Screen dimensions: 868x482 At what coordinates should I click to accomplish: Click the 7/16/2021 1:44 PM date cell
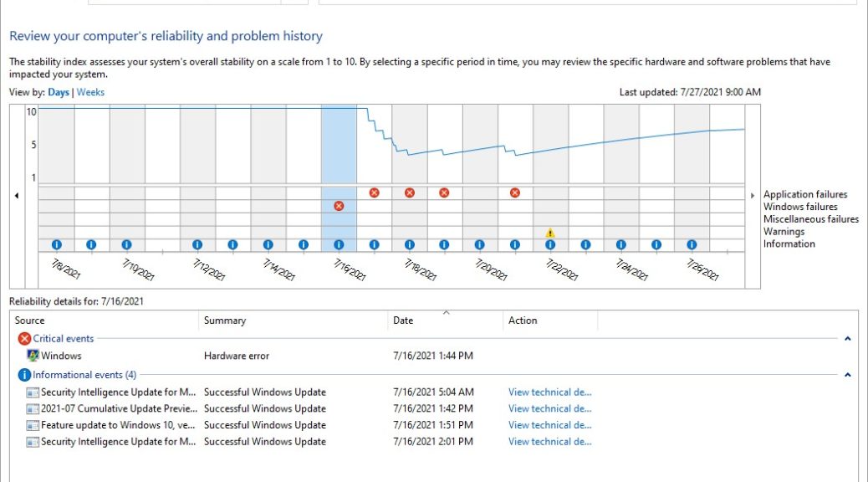(433, 356)
